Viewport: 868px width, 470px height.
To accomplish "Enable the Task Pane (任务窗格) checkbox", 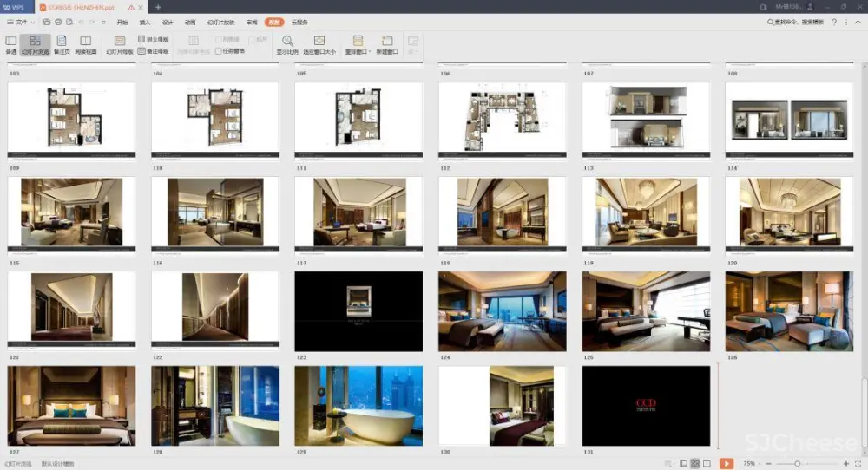I will pyautogui.click(x=219, y=51).
